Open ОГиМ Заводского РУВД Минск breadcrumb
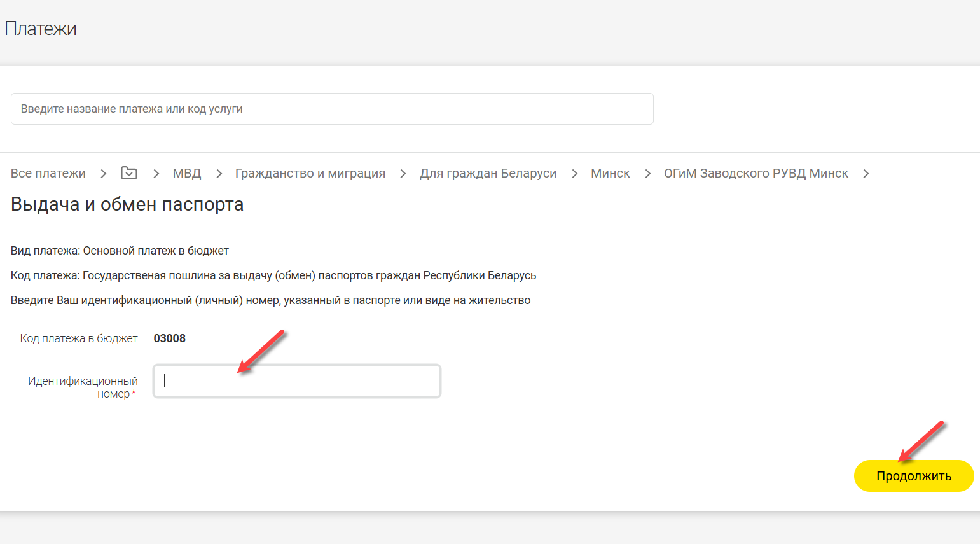 756,173
